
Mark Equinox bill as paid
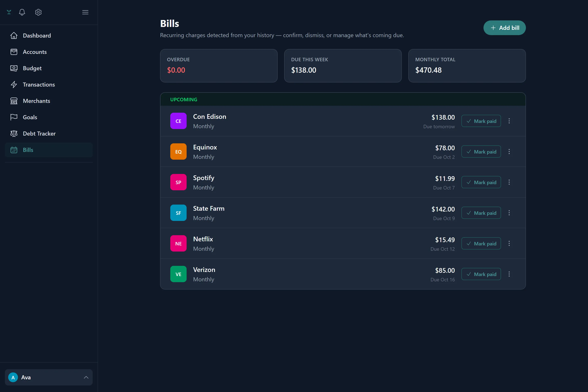[x=481, y=152]
